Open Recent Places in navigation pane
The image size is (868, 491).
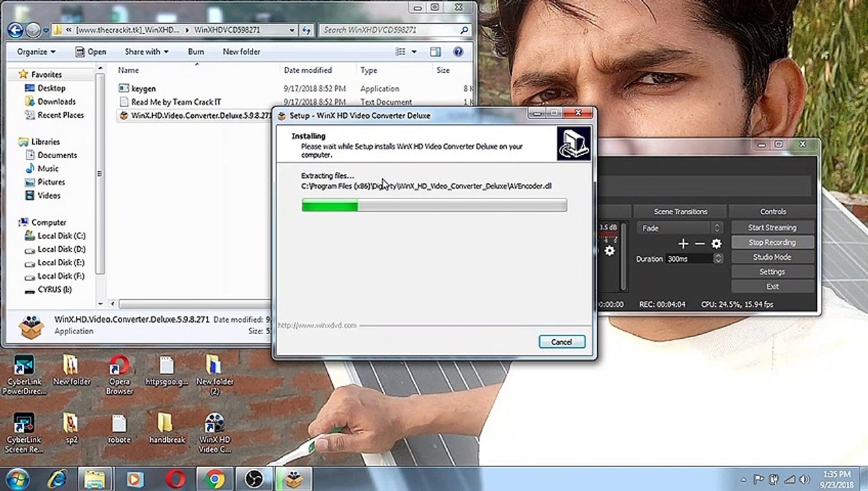point(55,115)
